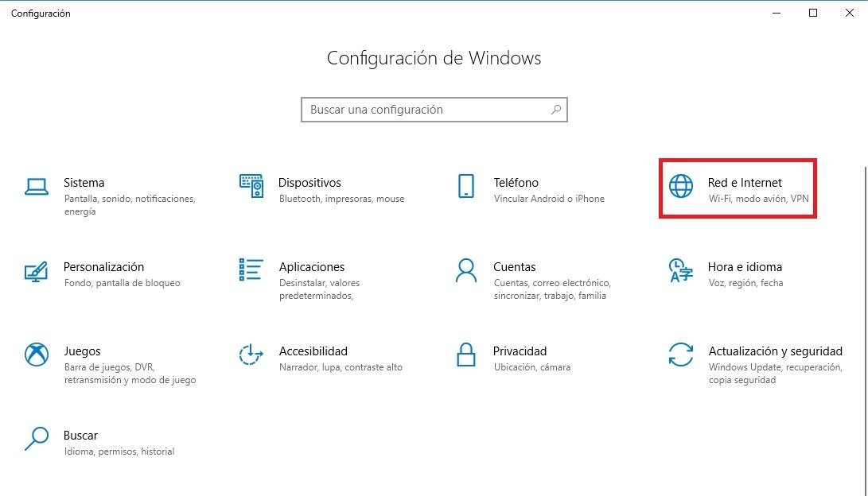Open the Red e Internet globe icon
Viewport: 868px width, 496px height.
(680, 186)
